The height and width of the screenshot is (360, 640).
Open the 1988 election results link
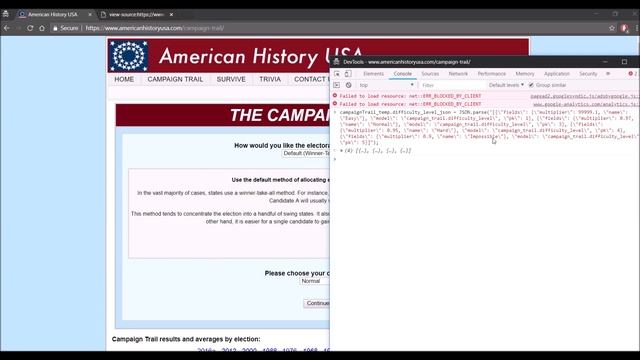(270, 351)
